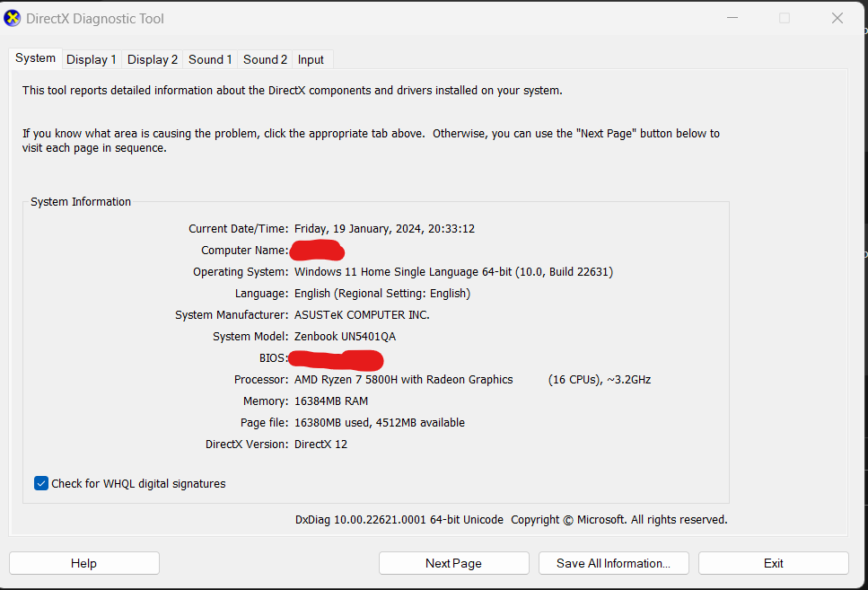This screenshot has height=590, width=868.
Task: Click the DirectX Diagnostic Tool title bar icon
Action: tap(12, 18)
